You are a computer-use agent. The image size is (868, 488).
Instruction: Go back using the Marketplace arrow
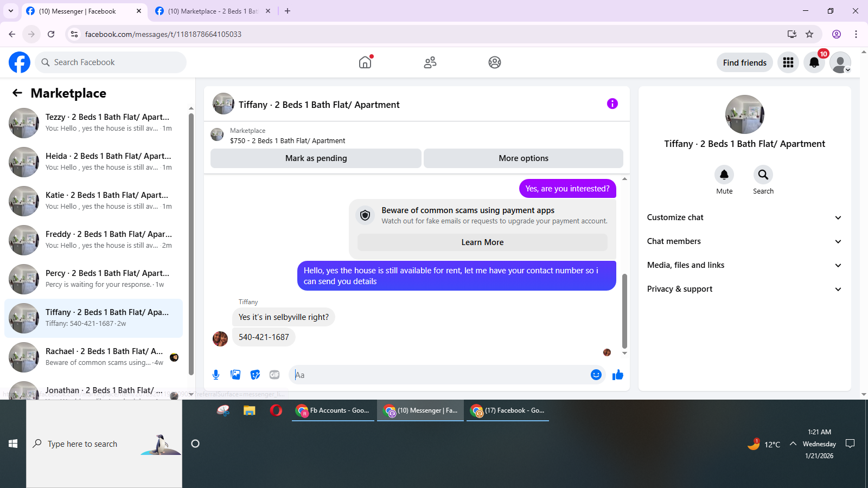[x=17, y=93]
